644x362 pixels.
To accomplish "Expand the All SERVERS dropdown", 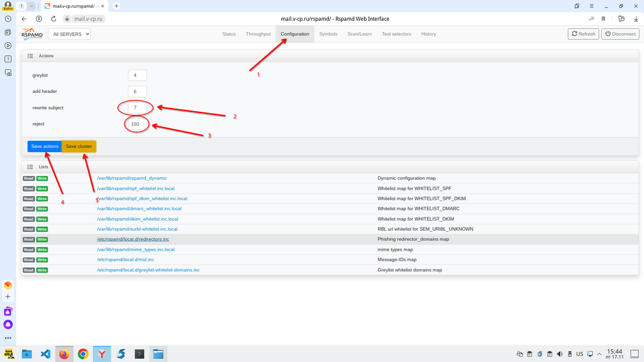I will point(69,34).
